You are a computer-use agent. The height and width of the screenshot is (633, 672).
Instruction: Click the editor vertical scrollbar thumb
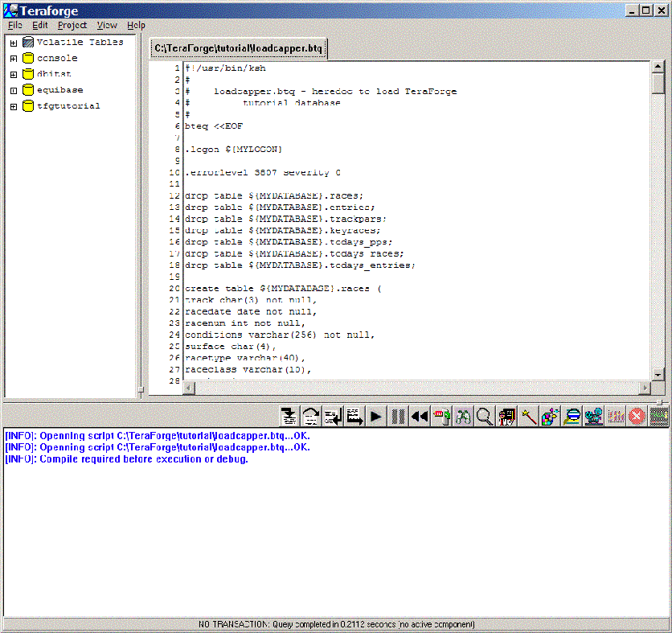coord(658,83)
